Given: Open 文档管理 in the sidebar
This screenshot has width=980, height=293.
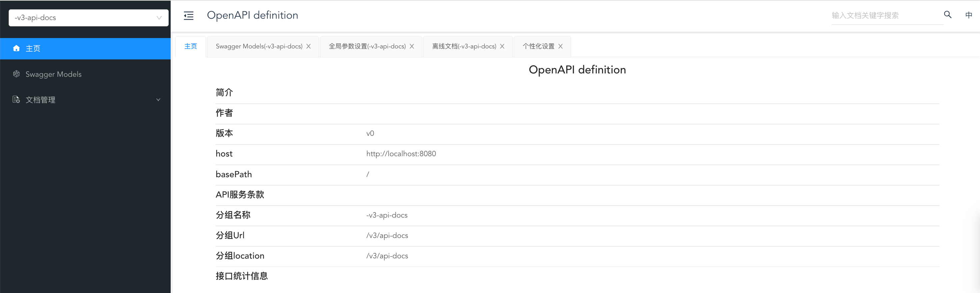Looking at the screenshot, I should coord(85,100).
